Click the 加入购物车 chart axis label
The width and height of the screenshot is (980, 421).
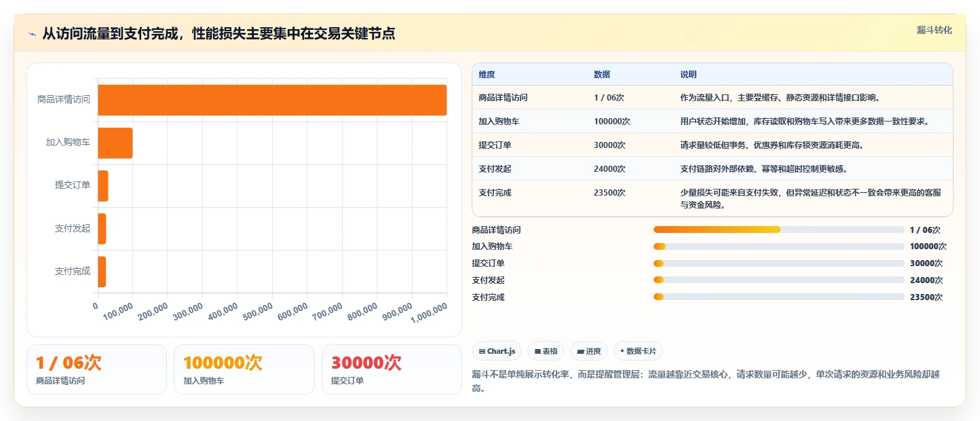point(68,143)
